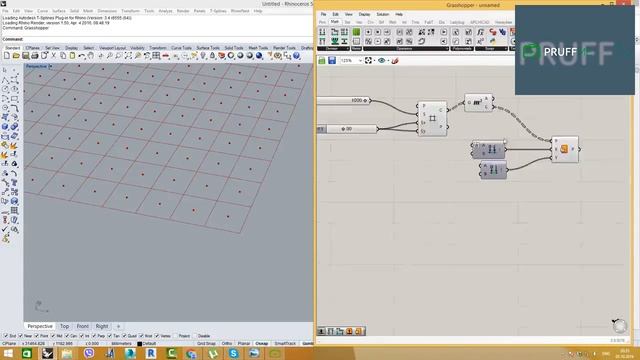Image resolution: width=640 pixels, height=360 pixels.
Task: Click first icon in Grasshopper bottom-left widget bar
Action: pos(322,331)
